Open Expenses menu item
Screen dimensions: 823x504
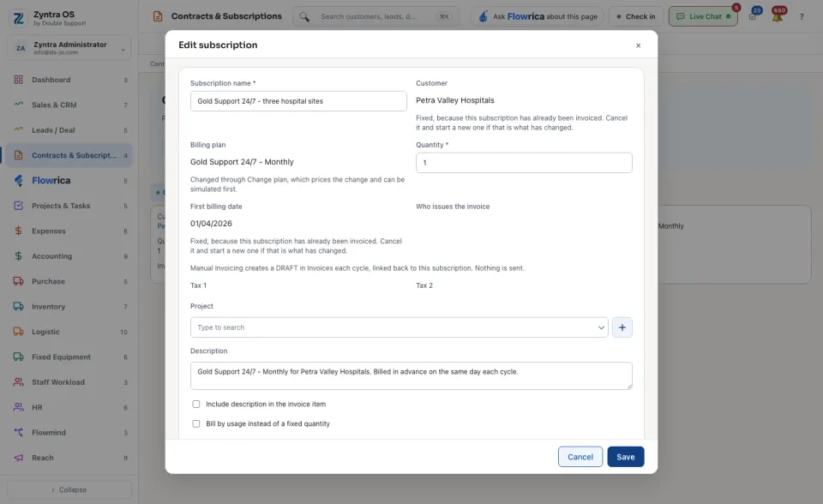tap(69, 231)
